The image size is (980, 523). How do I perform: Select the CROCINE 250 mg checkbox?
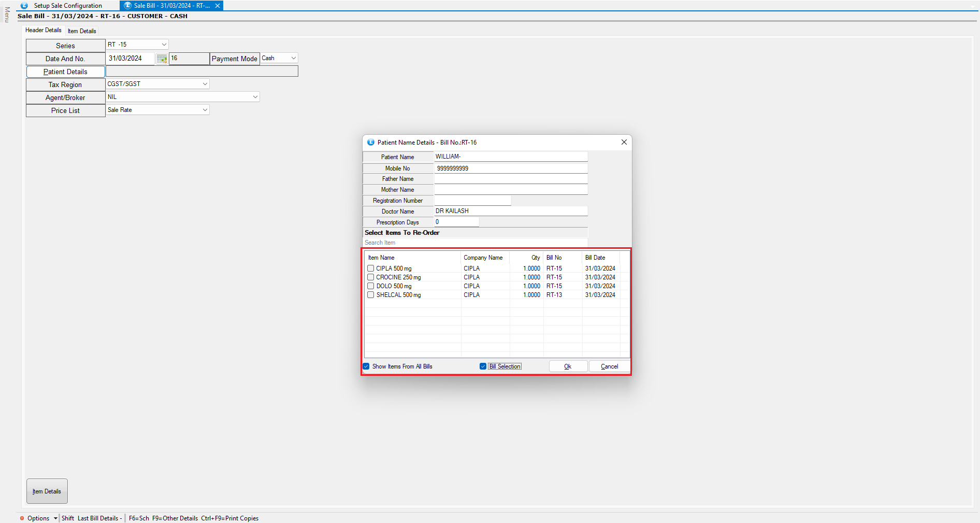click(x=371, y=277)
